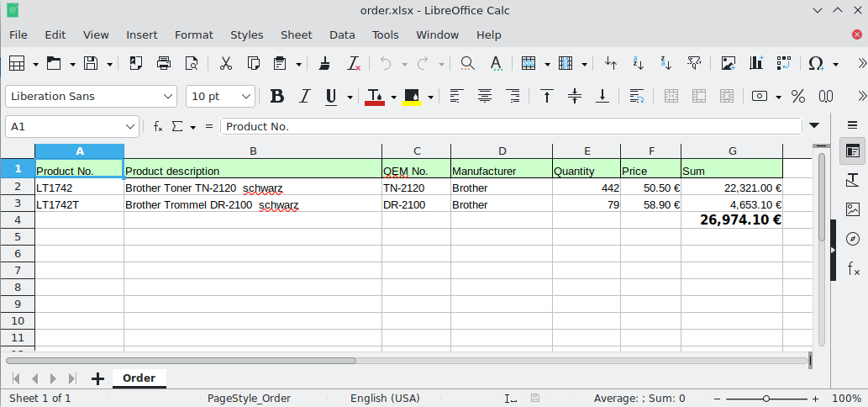
Task: Open the Navigator sidebar icon
Action: pyautogui.click(x=853, y=239)
